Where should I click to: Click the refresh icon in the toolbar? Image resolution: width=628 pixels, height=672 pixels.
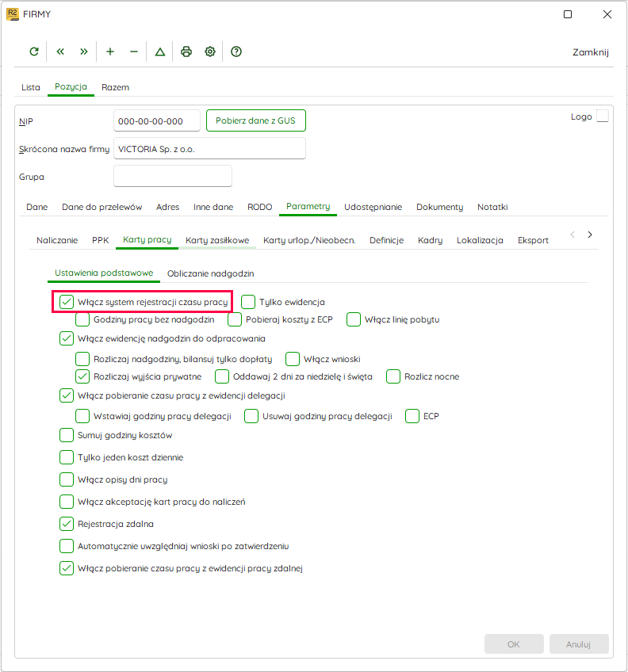click(34, 52)
